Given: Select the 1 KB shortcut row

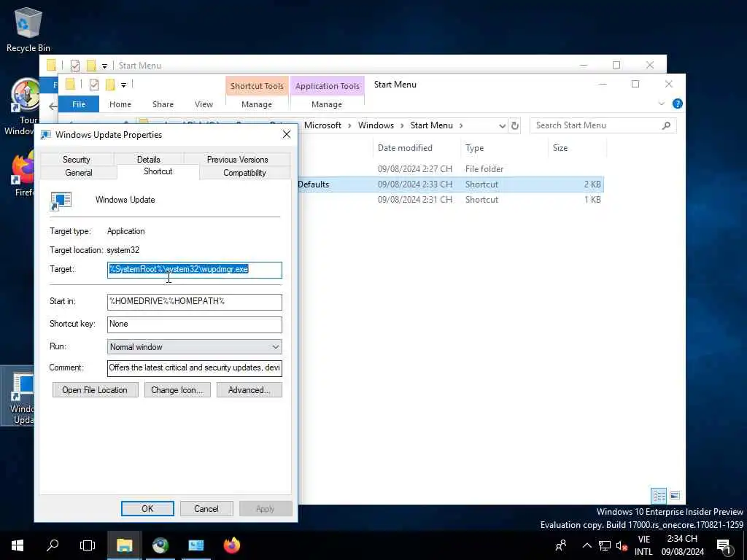Looking at the screenshot, I should pos(450,200).
